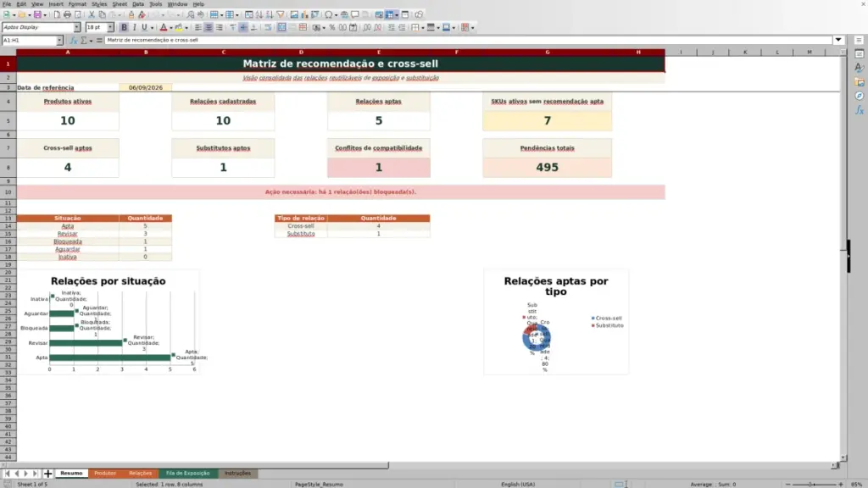The image size is (868, 488).
Task: Click the Sum sigma icon
Action: coord(84,41)
